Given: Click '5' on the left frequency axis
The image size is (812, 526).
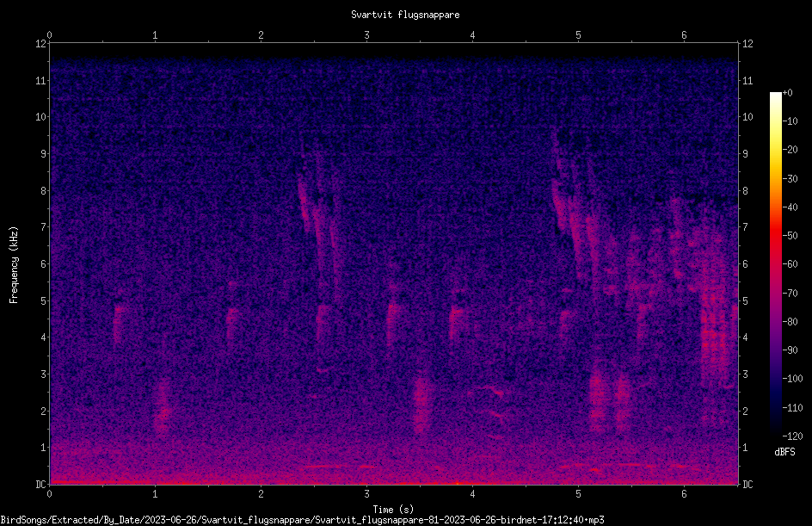Looking at the screenshot, I should point(44,300).
